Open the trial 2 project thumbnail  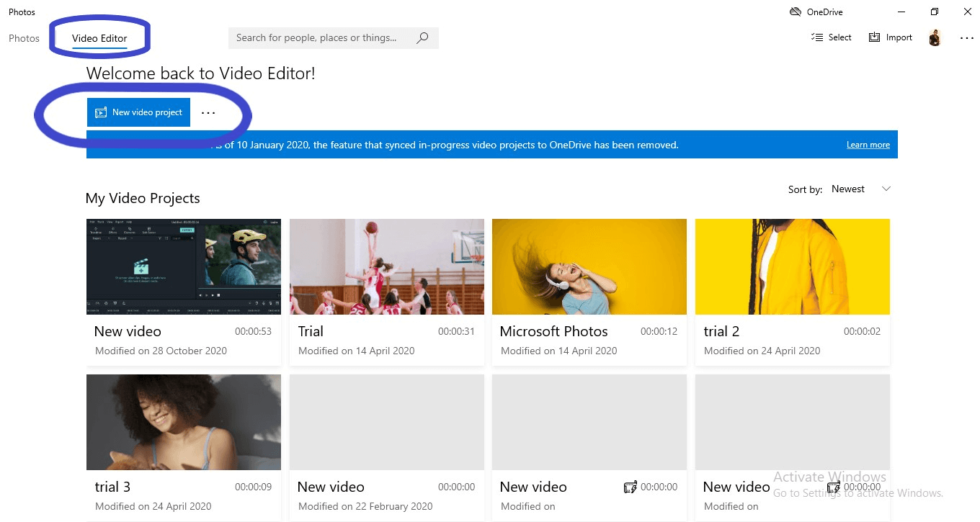tap(793, 266)
